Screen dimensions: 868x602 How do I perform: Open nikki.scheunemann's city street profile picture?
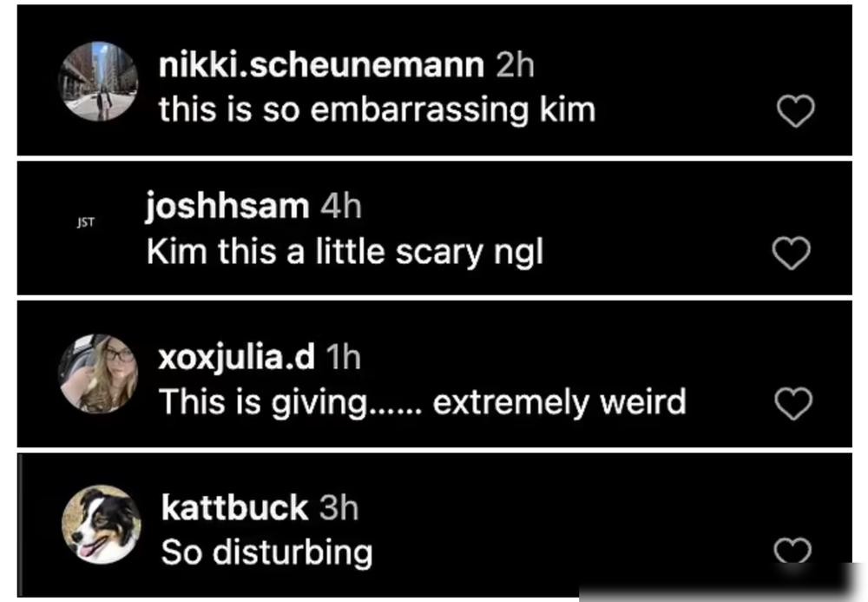(98, 82)
